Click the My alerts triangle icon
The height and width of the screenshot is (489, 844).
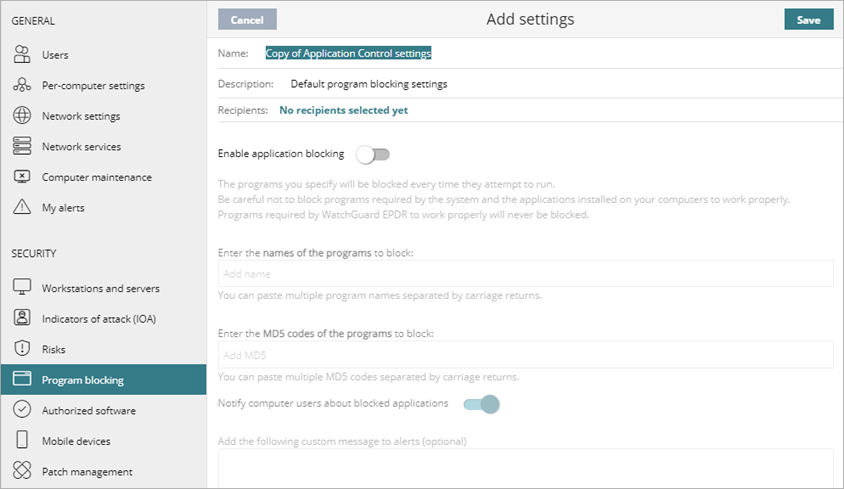tap(22, 208)
